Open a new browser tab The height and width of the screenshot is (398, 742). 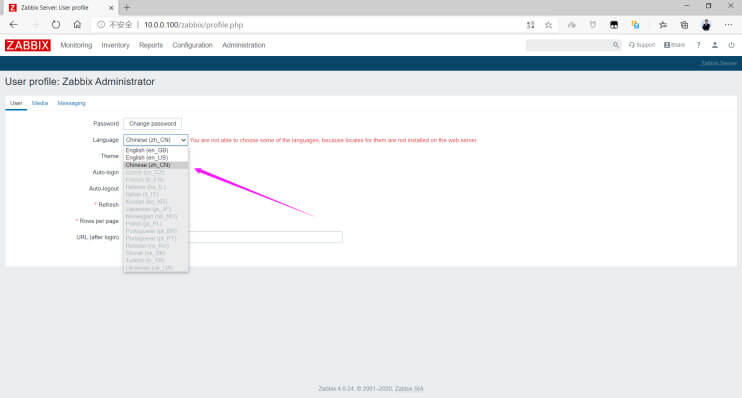click(x=127, y=8)
